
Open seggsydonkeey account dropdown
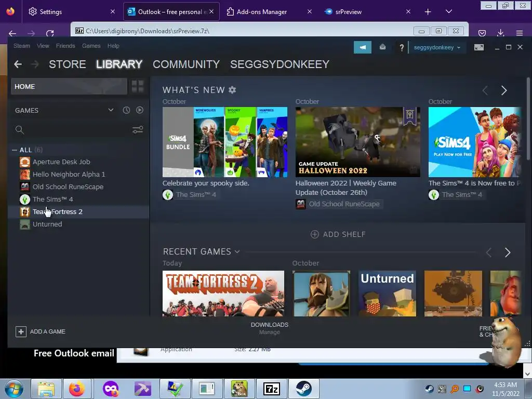[x=437, y=47]
